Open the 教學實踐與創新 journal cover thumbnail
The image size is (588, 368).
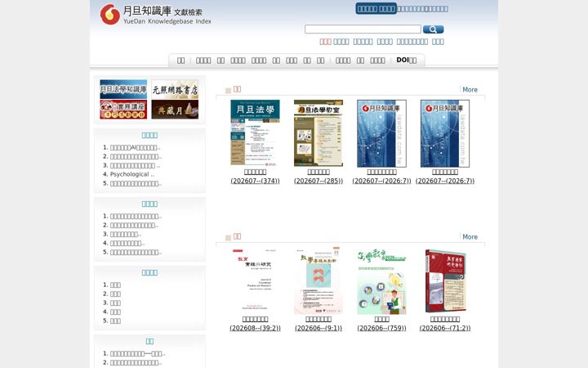click(x=318, y=280)
